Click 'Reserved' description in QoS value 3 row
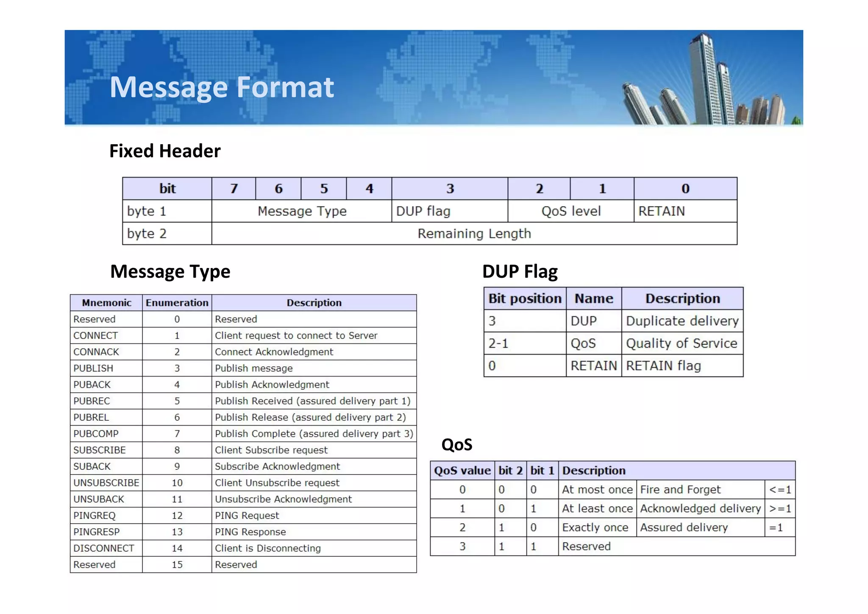Screen dimensions: 868x614 tap(677, 547)
